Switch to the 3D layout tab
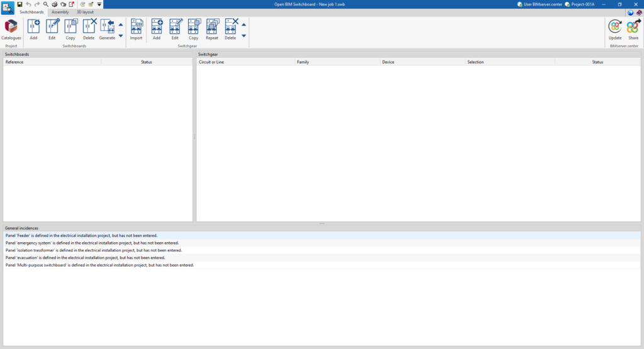644x349 pixels. tap(85, 13)
